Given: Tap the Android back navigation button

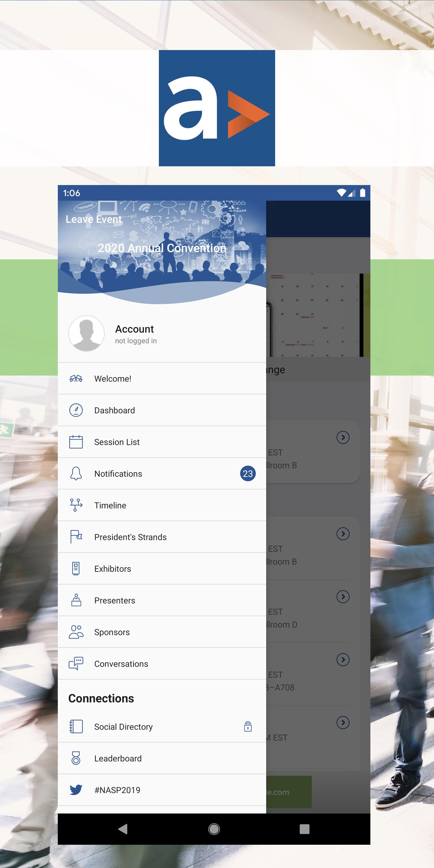Looking at the screenshot, I should [123, 829].
